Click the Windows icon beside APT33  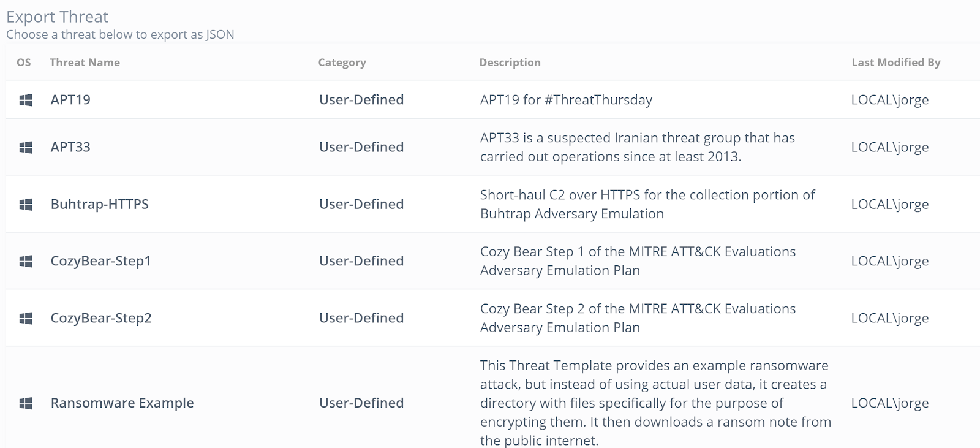point(26,147)
